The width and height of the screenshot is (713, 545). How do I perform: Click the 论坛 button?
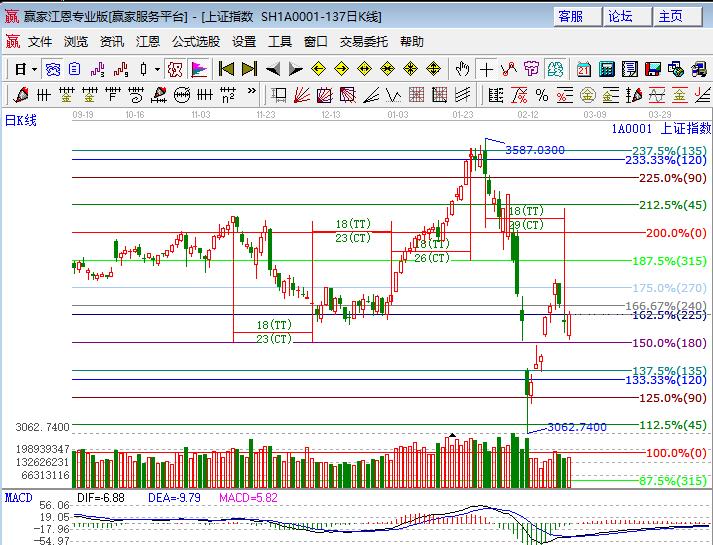click(x=621, y=16)
